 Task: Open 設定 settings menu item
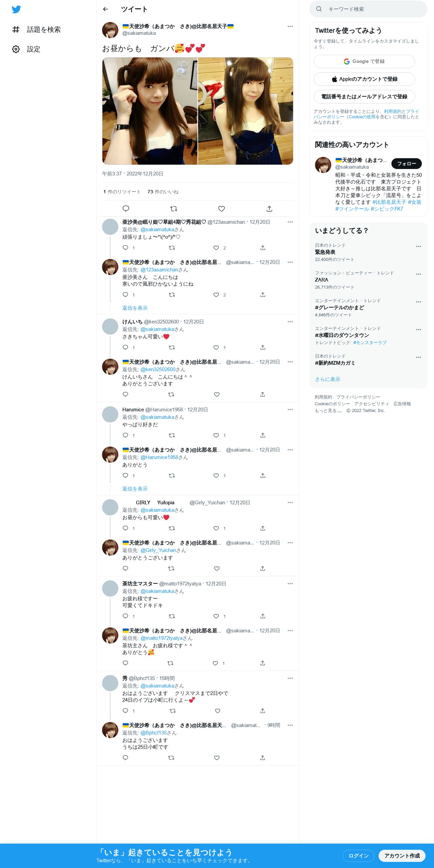(26, 49)
